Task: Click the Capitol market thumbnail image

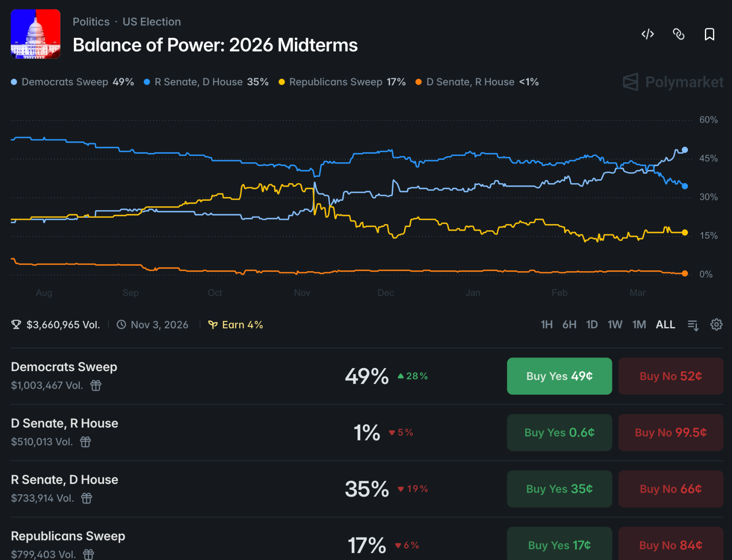Action: [36, 34]
